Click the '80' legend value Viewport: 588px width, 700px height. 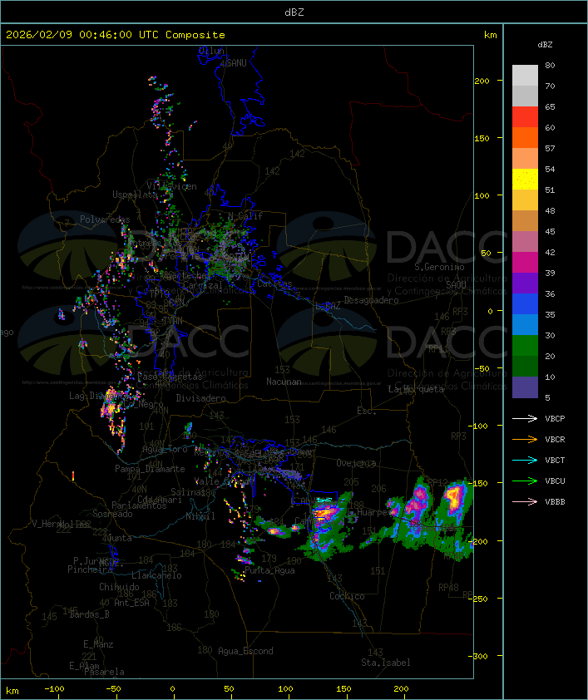[x=550, y=65]
